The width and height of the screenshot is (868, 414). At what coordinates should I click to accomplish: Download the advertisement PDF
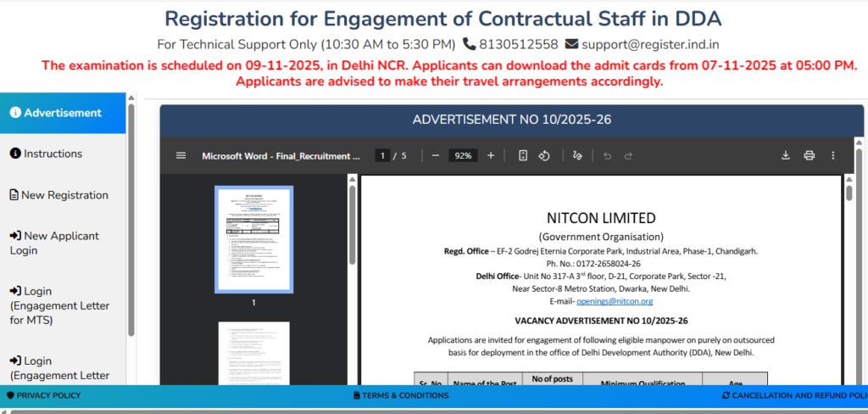tap(785, 156)
